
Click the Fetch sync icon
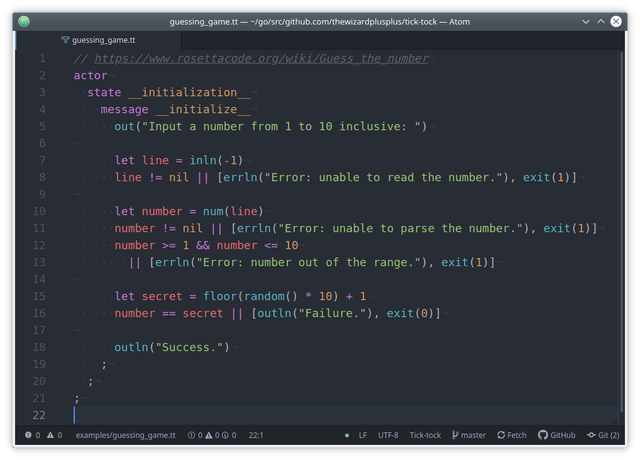click(x=501, y=435)
